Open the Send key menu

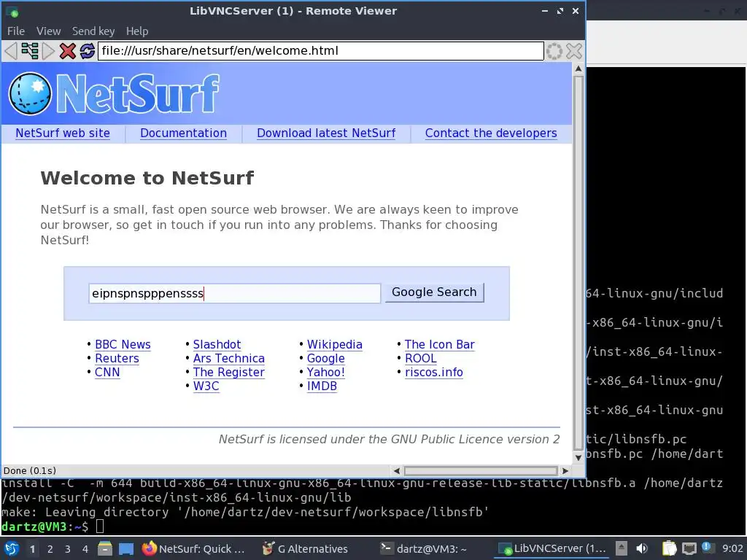(93, 31)
